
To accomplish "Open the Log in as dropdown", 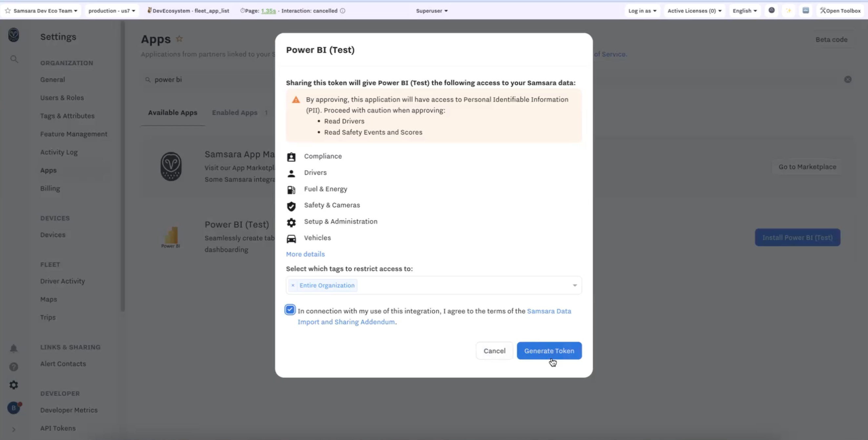I will [642, 11].
